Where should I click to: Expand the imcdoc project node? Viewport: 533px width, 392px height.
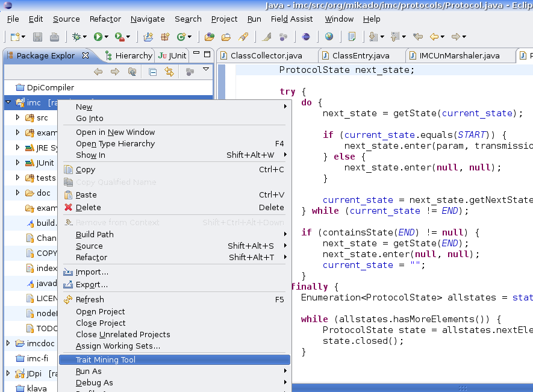8,343
